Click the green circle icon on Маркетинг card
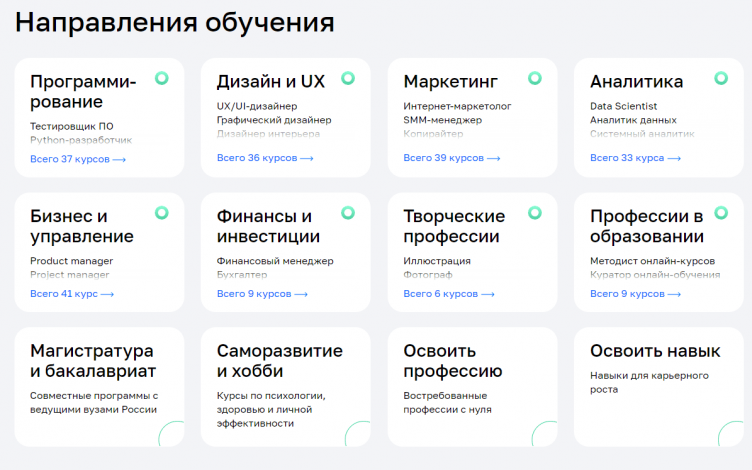The image size is (752, 470). (x=535, y=78)
